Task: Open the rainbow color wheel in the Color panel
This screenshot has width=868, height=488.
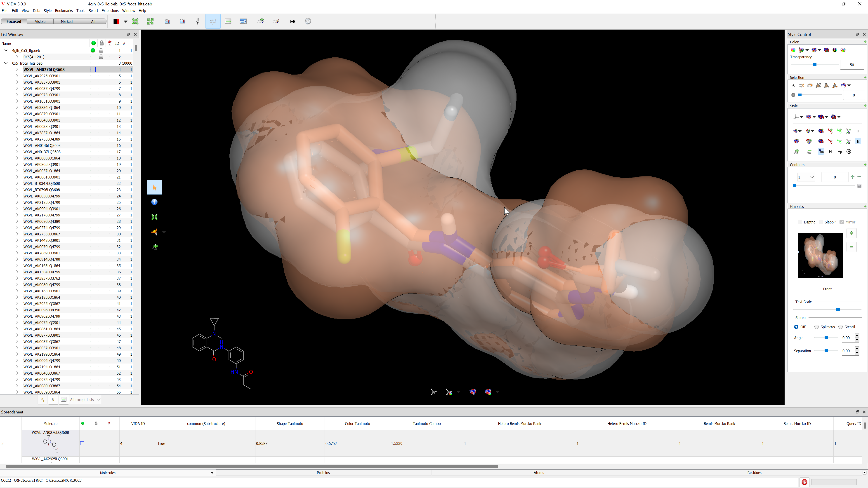Action: pos(793,49)
